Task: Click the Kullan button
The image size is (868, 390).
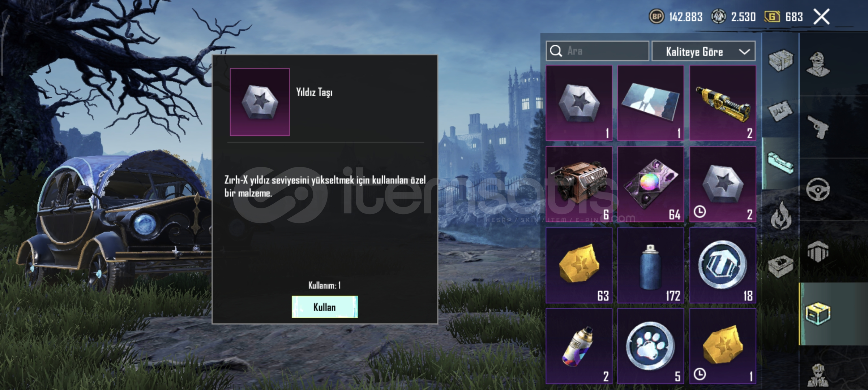Action: [x=325, y=307]
